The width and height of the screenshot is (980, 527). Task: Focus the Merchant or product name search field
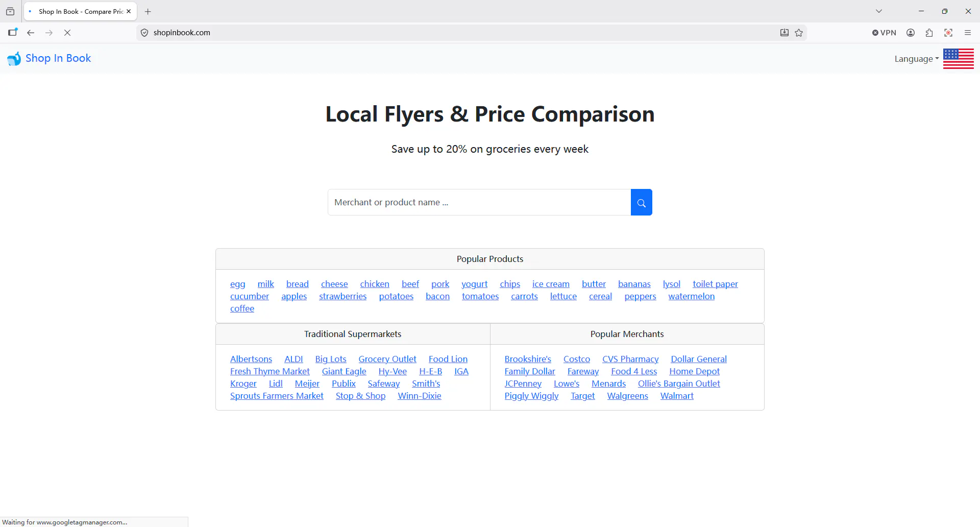pyautogui.click(x=479, y=202)
